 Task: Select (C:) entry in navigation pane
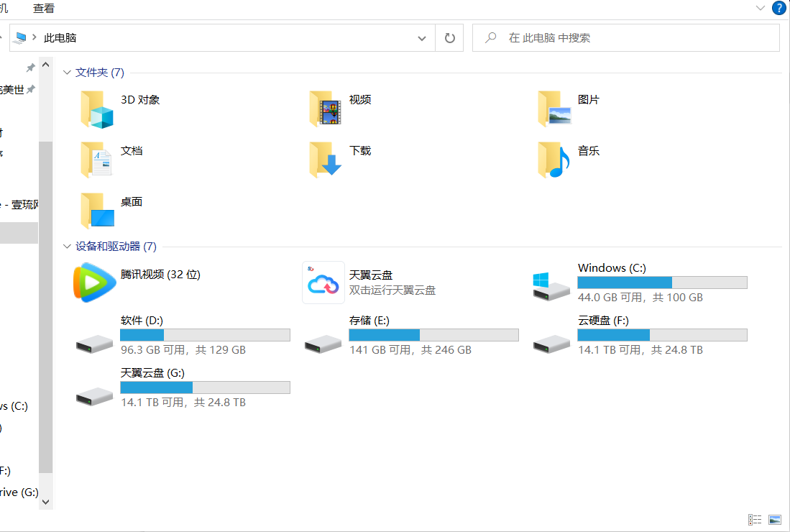coord(14,406)
